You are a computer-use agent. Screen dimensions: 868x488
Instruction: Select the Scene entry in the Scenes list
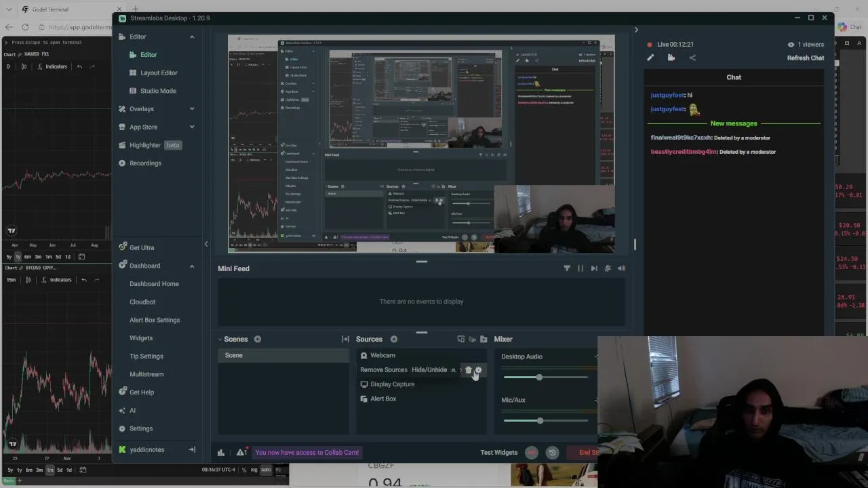click(x=283, y=355)
